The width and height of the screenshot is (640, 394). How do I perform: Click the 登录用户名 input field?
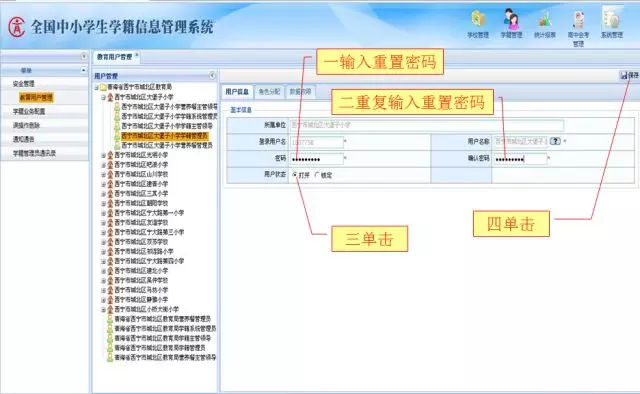point(316,142)
